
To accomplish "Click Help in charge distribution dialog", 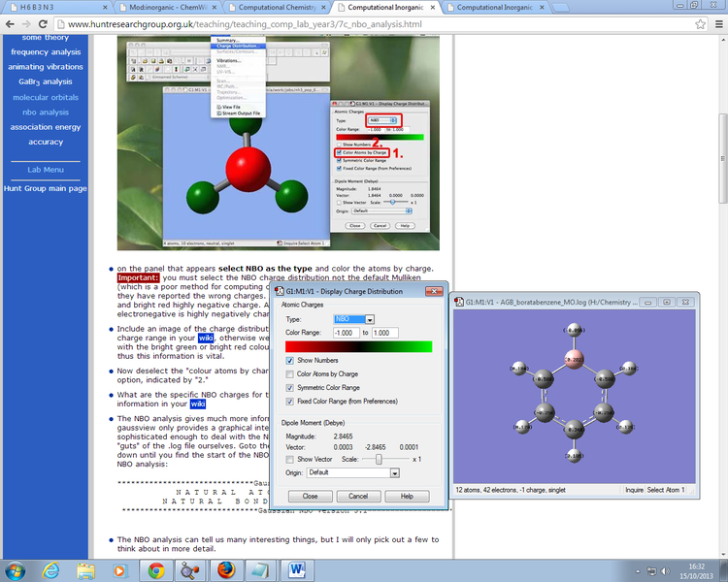I will click(407, 496).
